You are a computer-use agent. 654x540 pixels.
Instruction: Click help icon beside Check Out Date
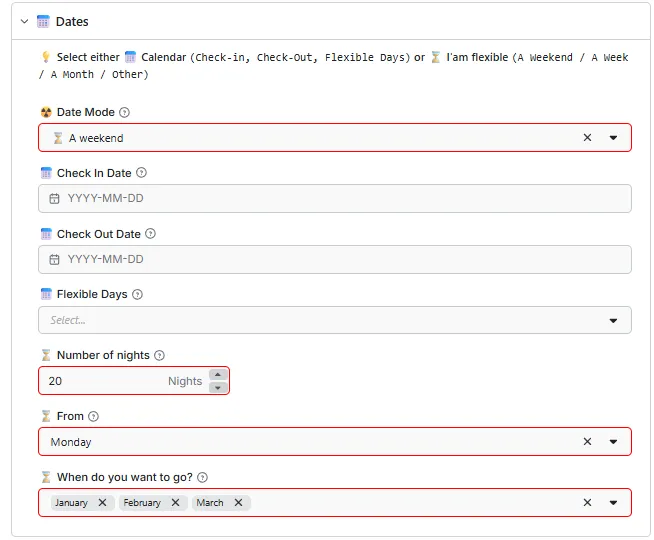150,234
